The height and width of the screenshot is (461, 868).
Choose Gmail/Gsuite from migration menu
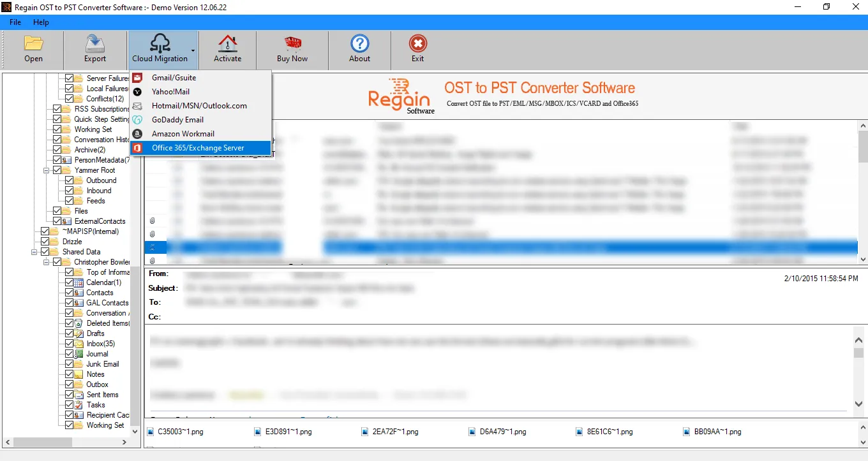201,78
